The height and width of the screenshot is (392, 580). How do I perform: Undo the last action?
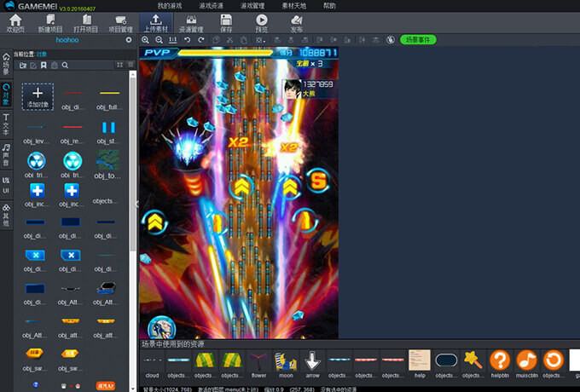[187, 40]
